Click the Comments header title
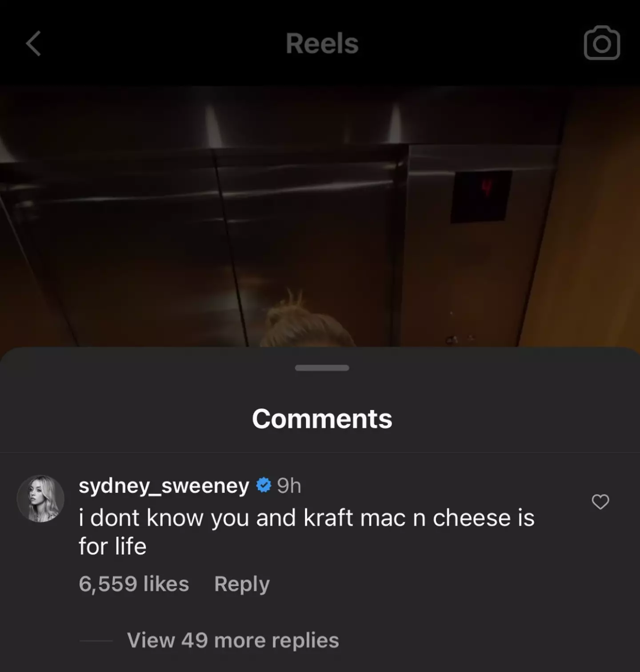640x672 pixels. (x=322, y=419)
